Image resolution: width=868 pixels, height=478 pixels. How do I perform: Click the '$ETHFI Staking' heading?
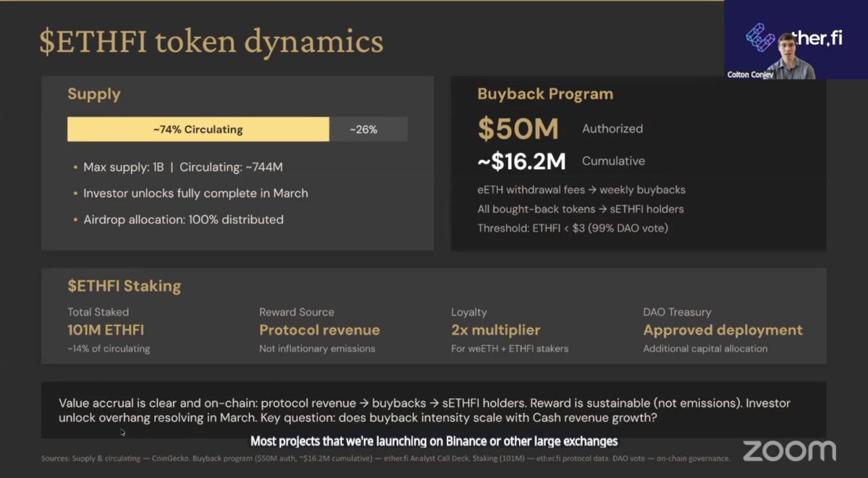(125, 286)
